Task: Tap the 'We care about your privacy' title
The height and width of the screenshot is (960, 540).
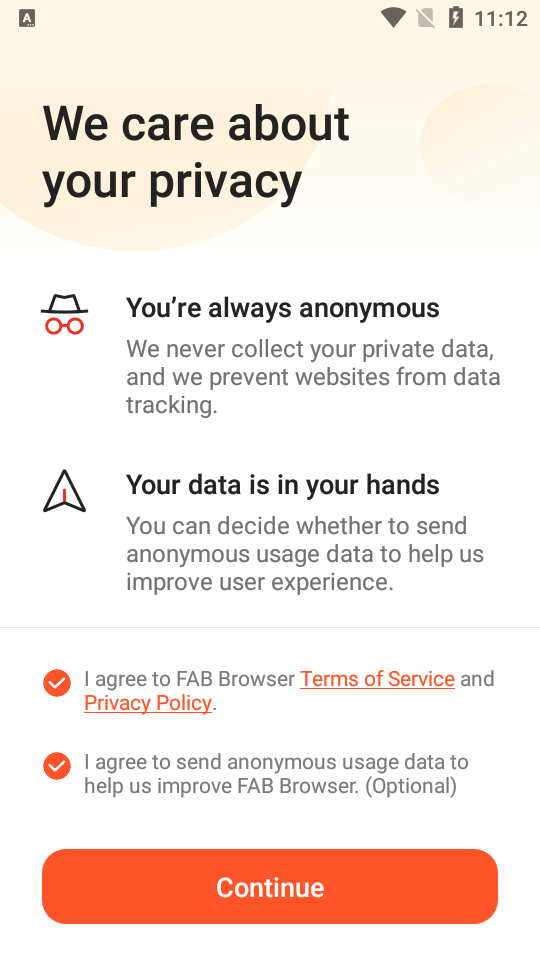Action: tap(196, 152)
